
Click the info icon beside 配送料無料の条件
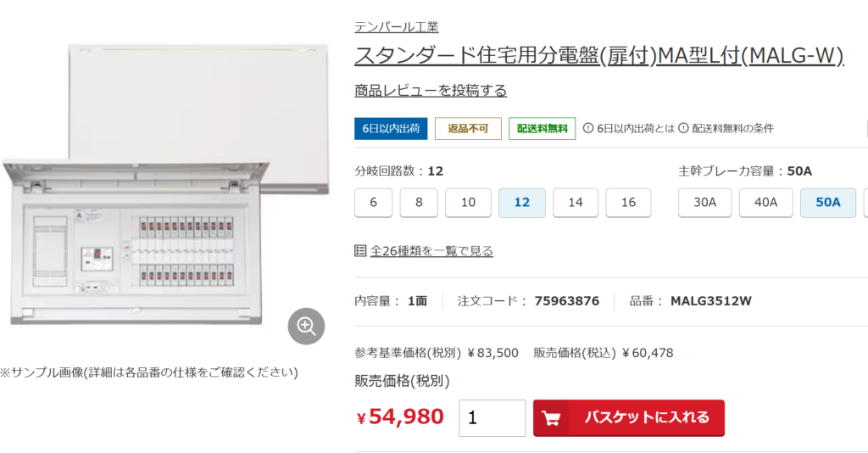click(684, 128)
